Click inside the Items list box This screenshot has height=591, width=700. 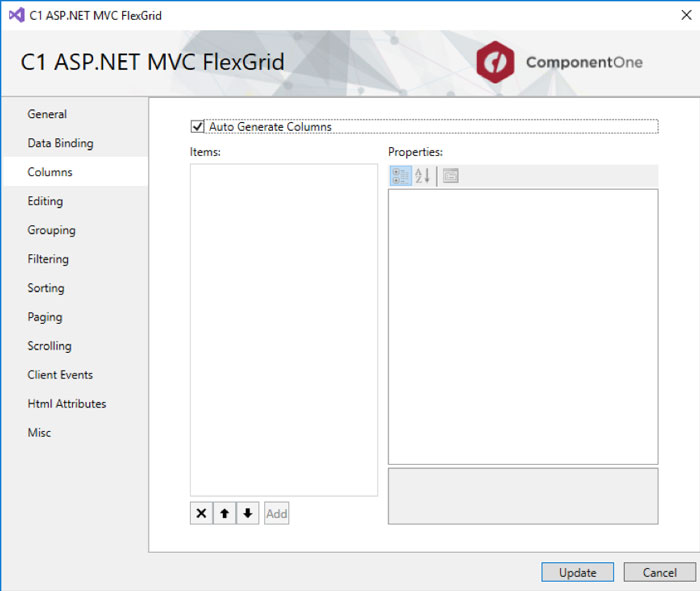284,330
